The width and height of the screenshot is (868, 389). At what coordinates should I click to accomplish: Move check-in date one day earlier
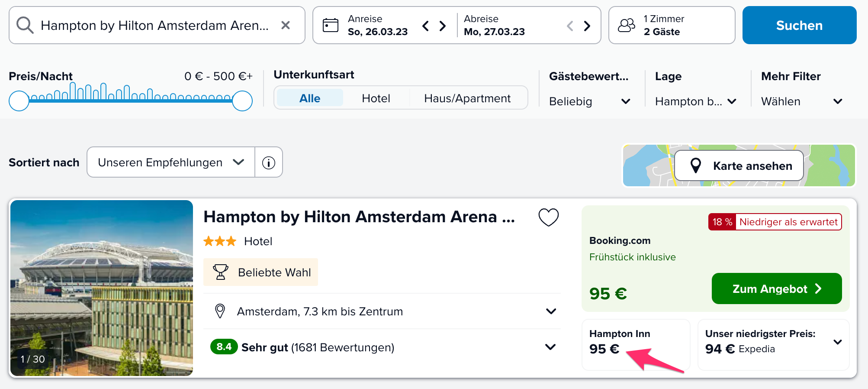(x=426, y=26)
